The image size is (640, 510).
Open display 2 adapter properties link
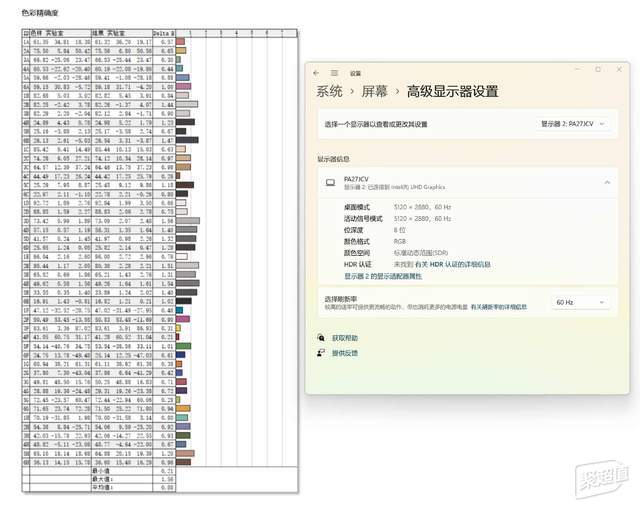coord(383,276)
